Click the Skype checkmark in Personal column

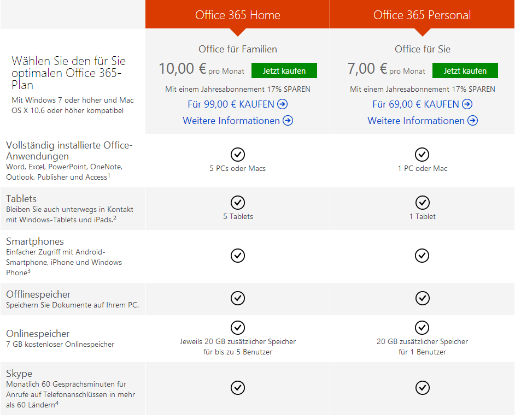tap(422, 388)
